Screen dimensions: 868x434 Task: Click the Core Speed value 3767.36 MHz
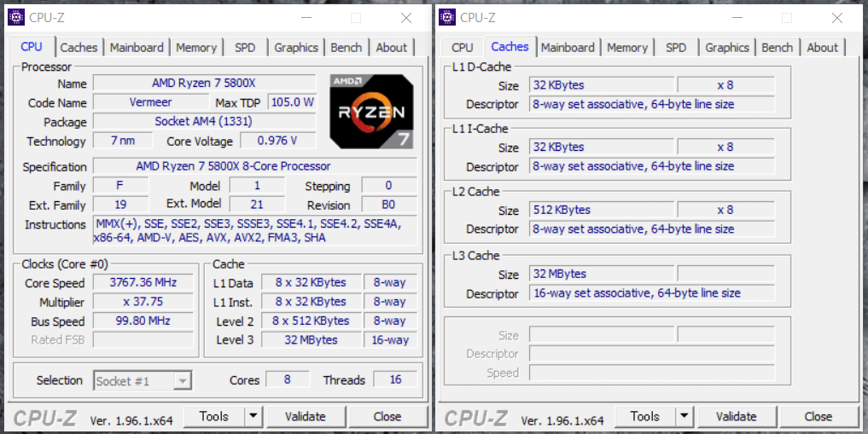(x=143, y=282)
